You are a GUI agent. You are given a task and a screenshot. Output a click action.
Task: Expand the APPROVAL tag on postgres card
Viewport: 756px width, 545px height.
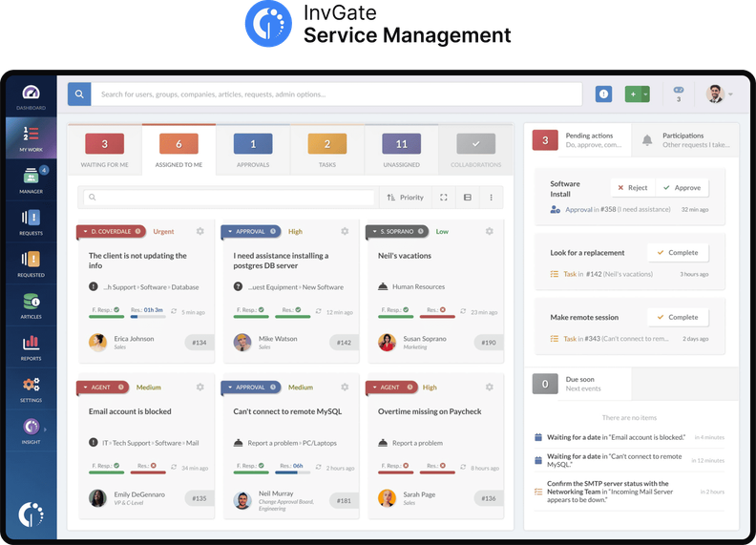(251, 232)
